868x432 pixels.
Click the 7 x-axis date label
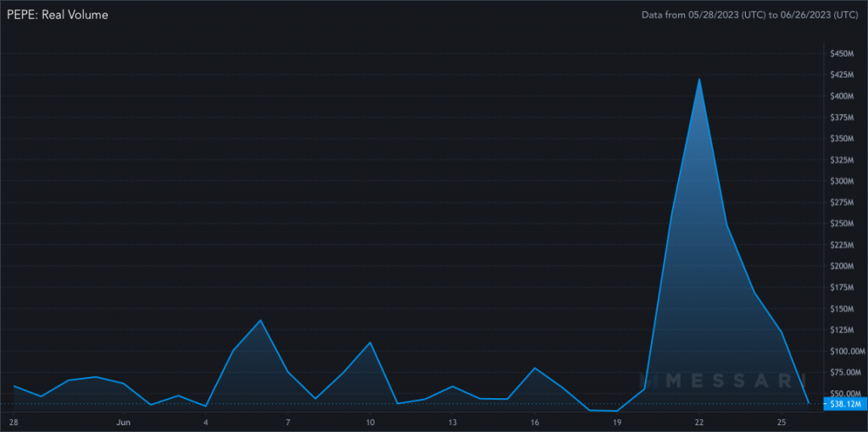(288, 423)
